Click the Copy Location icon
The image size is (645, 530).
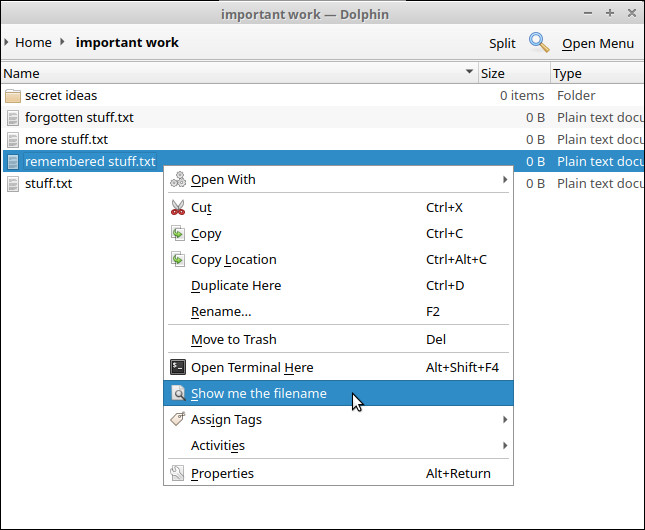[x=178, y=259]
